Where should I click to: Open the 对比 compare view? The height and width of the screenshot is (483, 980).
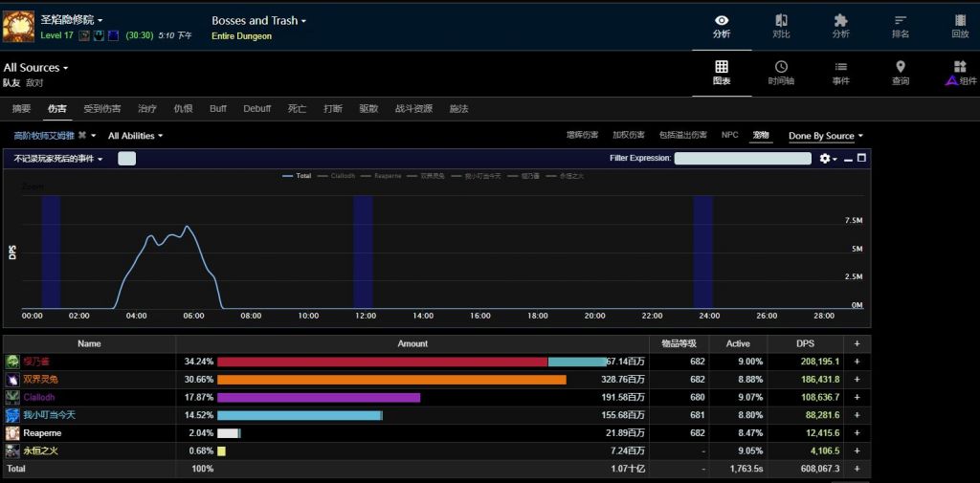[781, 26]
